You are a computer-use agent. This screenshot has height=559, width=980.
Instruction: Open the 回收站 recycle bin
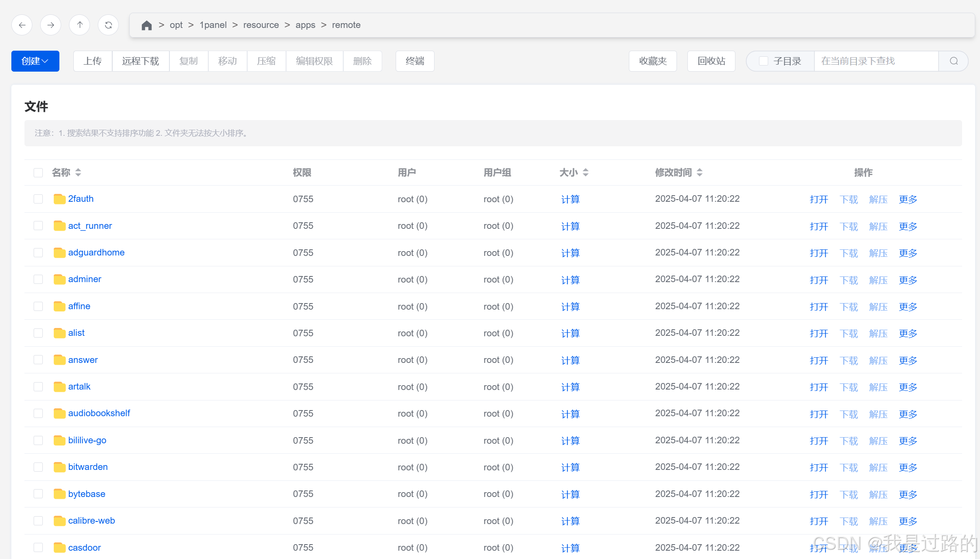coord(711,61)
